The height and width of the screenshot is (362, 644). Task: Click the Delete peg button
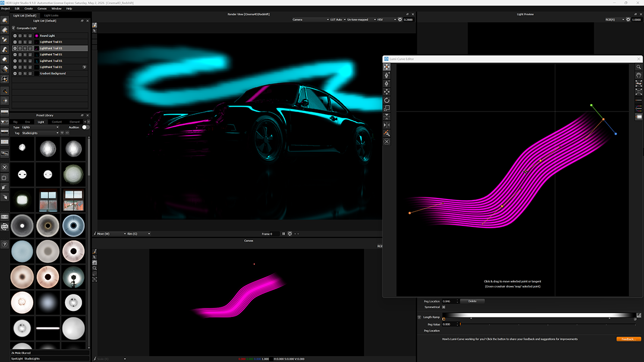472,301
